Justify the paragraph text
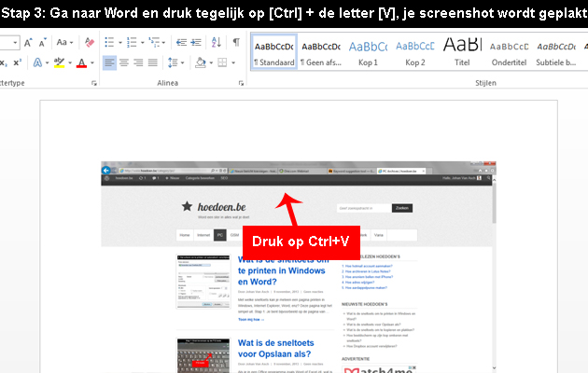This screenshot has width=588, height=373. (x=153, y=62)
